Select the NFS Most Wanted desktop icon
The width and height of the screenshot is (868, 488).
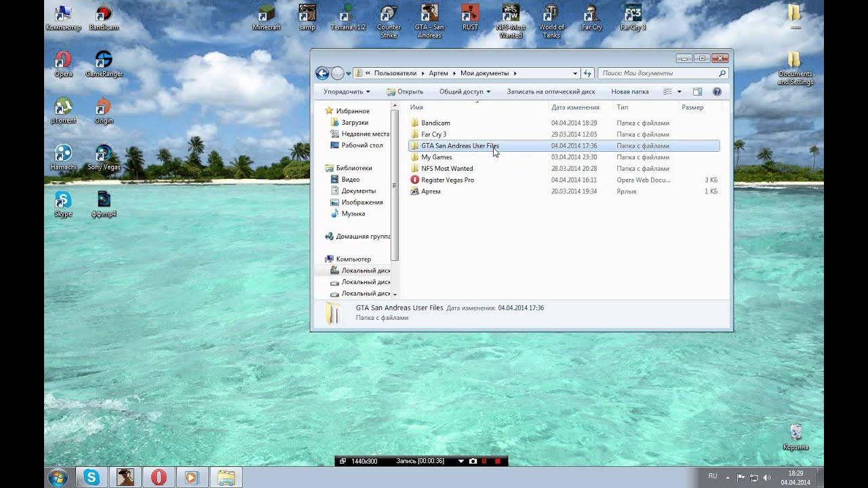pos(511,22)
